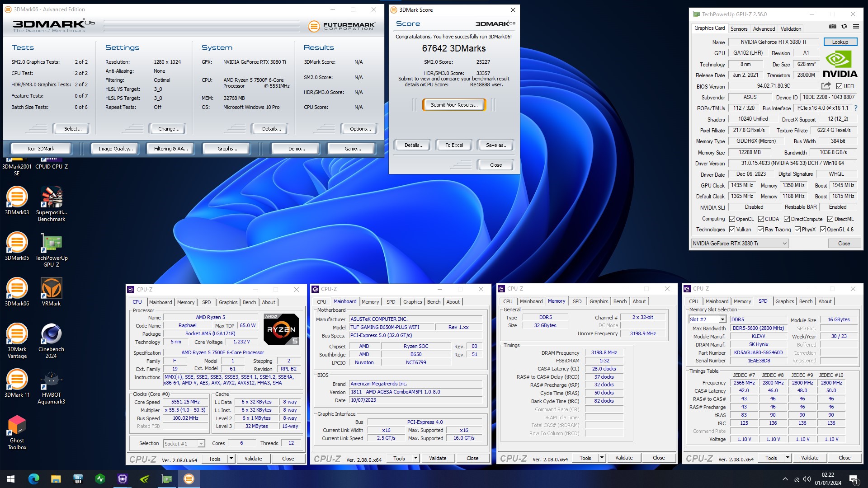The height and width of the screenshot is (488, 868).
Task: Click Validate in CPU-Z SPD window
Action: pyautogui.click(x=809, y=458)
